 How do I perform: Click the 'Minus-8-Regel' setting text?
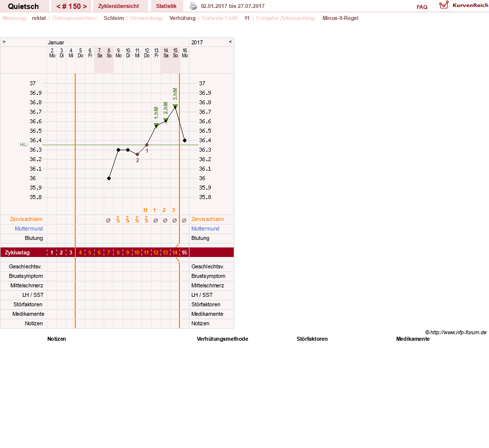340,18
